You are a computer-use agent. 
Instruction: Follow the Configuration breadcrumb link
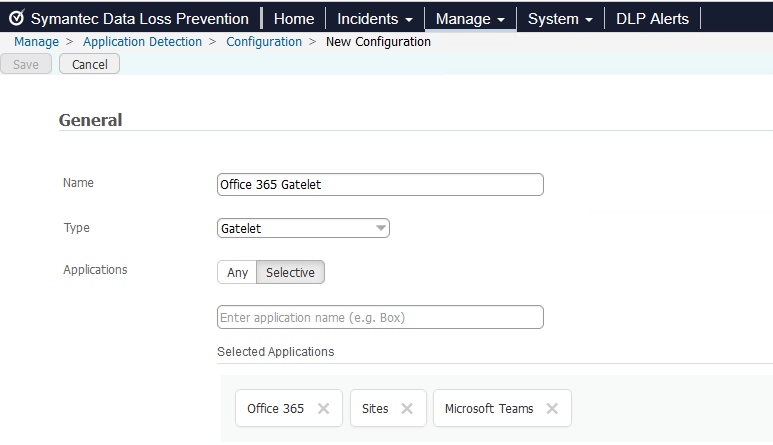point(264,42)
